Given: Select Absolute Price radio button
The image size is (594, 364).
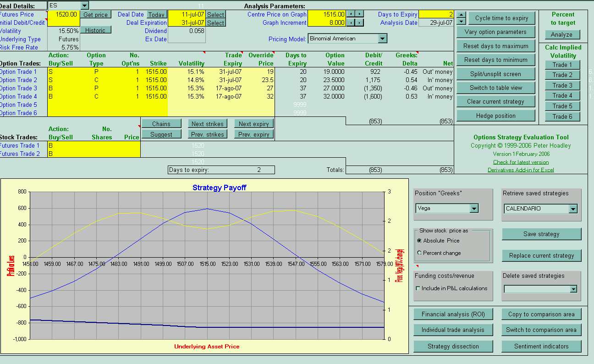Looking at the screenshot, I should point(419,241).
